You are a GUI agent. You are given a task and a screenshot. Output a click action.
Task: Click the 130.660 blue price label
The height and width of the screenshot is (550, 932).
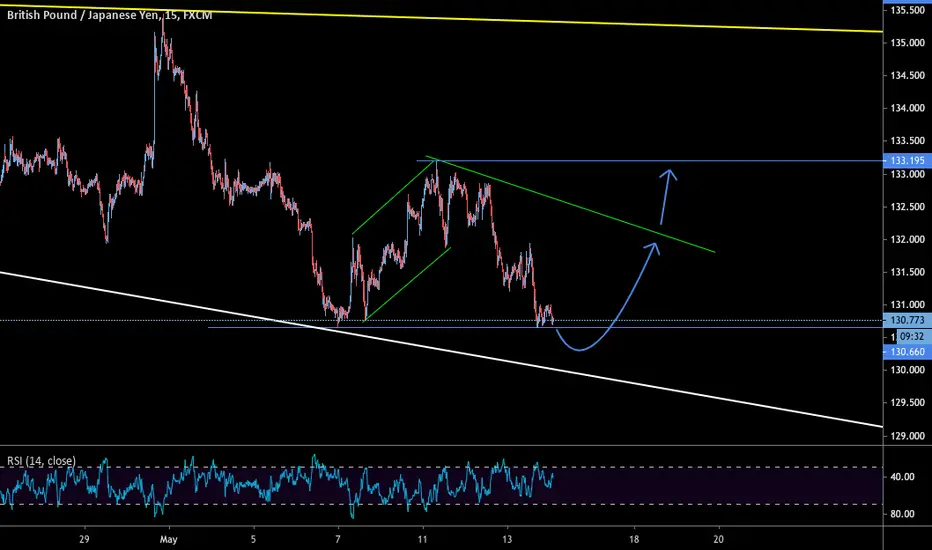click(x=908, y=352)
